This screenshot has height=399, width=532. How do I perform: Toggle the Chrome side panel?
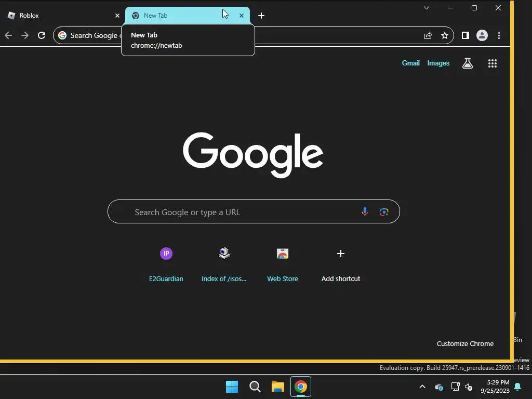click(465, 35)
